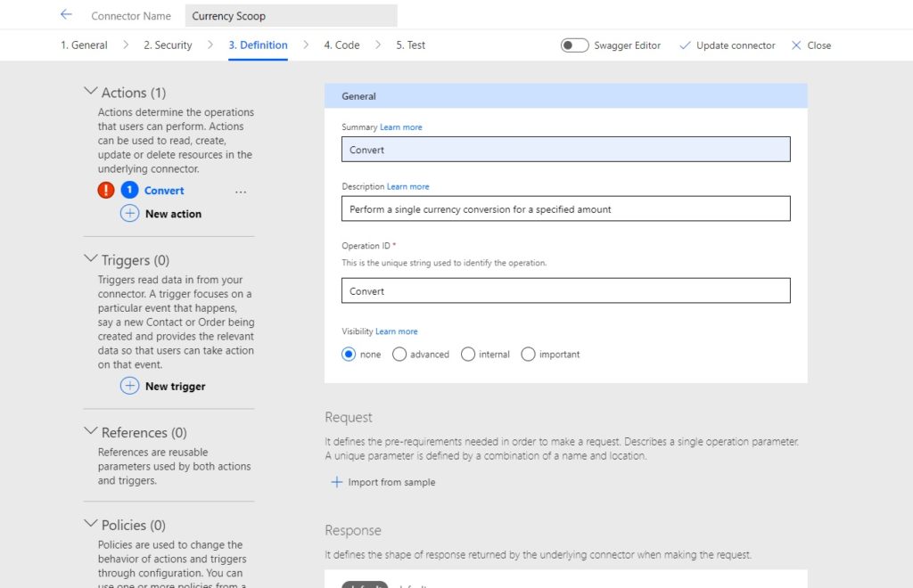Click the back arrow beside Connector Name
This screenshot has width=913, height=588.
click(x=66, y=14)
